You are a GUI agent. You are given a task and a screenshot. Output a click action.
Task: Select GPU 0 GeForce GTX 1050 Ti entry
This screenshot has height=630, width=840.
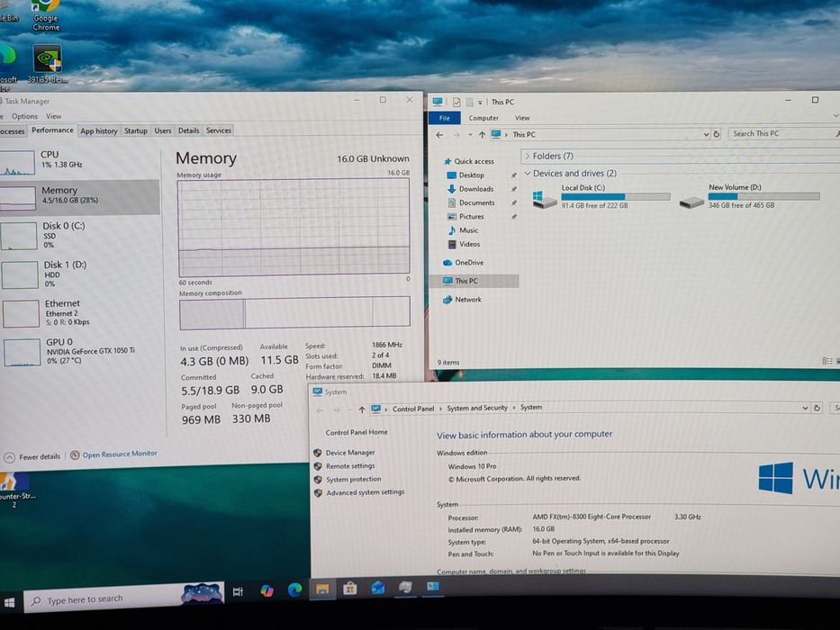tap(79, 351)
